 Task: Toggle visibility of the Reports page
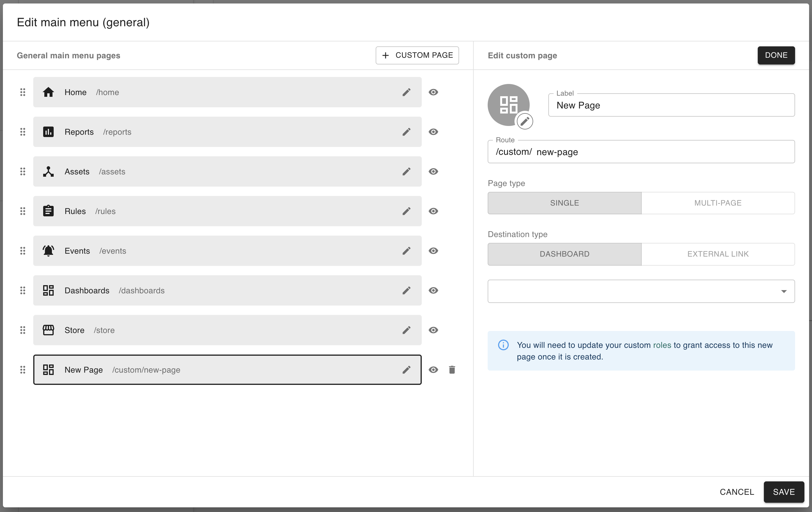[x=433, y=132]
